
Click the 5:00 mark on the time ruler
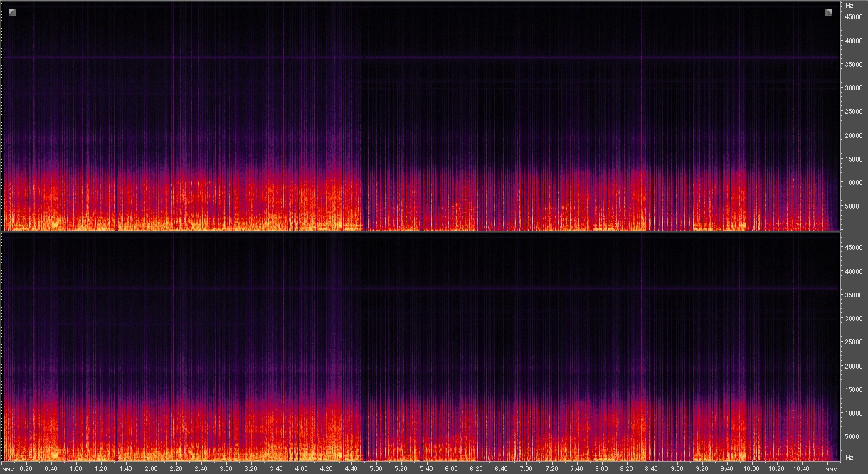click(376, 469)
